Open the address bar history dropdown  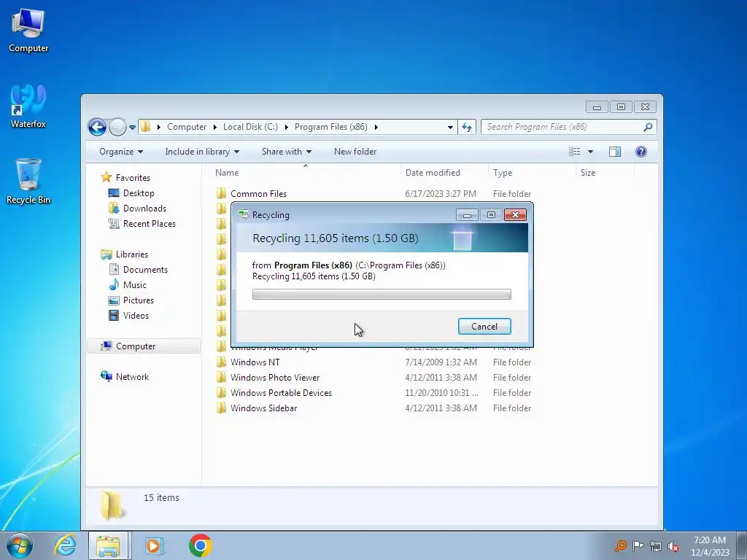click(450, 127)
